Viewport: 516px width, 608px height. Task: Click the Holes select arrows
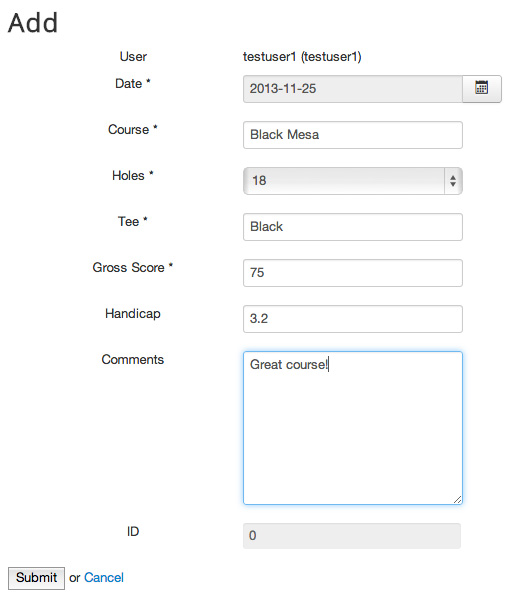[453, 181]
